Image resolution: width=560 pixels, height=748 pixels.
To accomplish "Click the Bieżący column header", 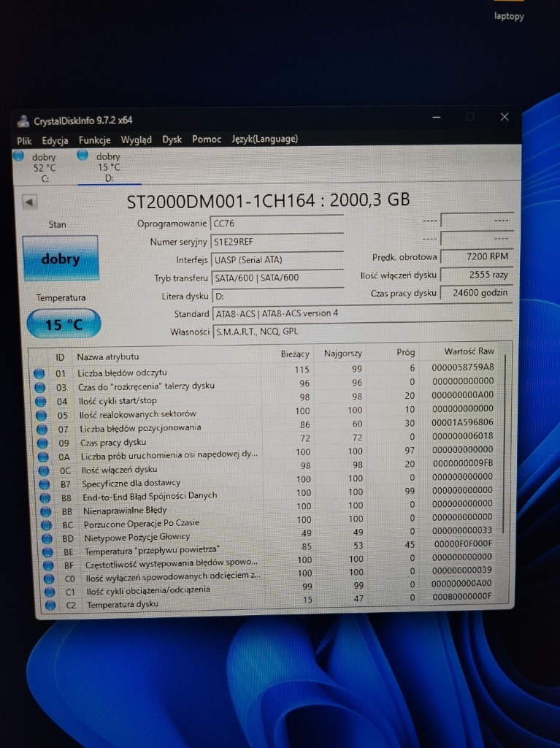I will [x=295, y=354].
